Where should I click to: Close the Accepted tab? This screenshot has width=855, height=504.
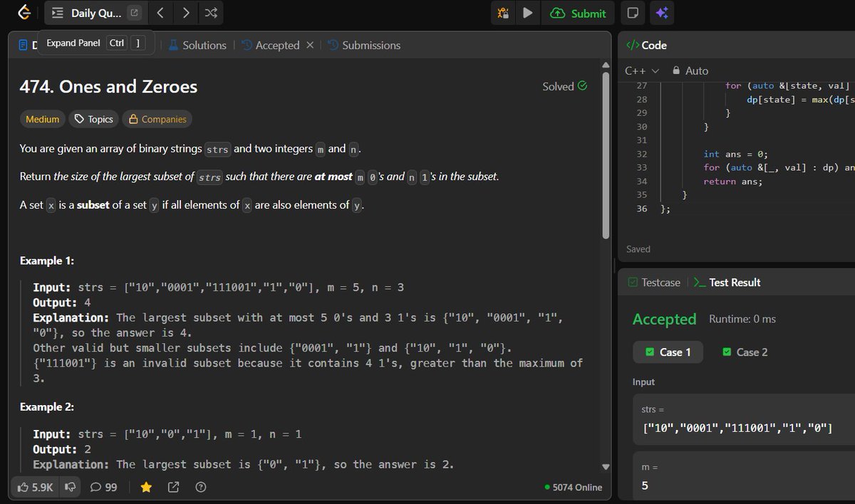(310, 45)
